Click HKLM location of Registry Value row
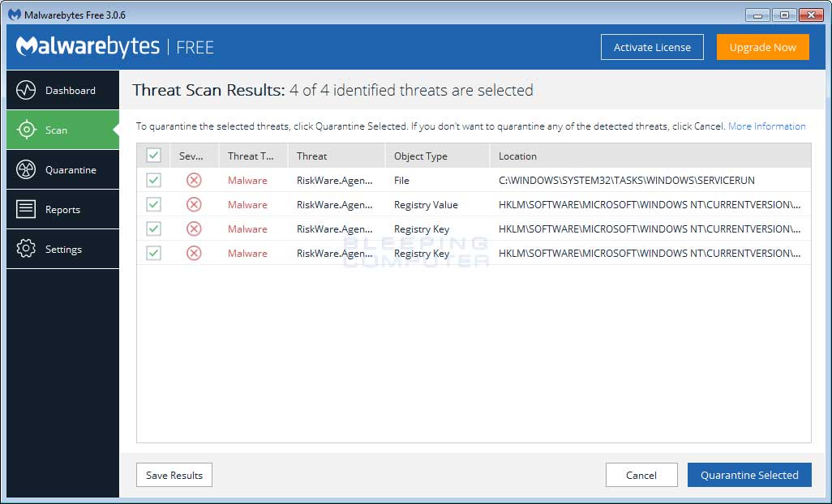The image size is (832, 504). (650, 204)
